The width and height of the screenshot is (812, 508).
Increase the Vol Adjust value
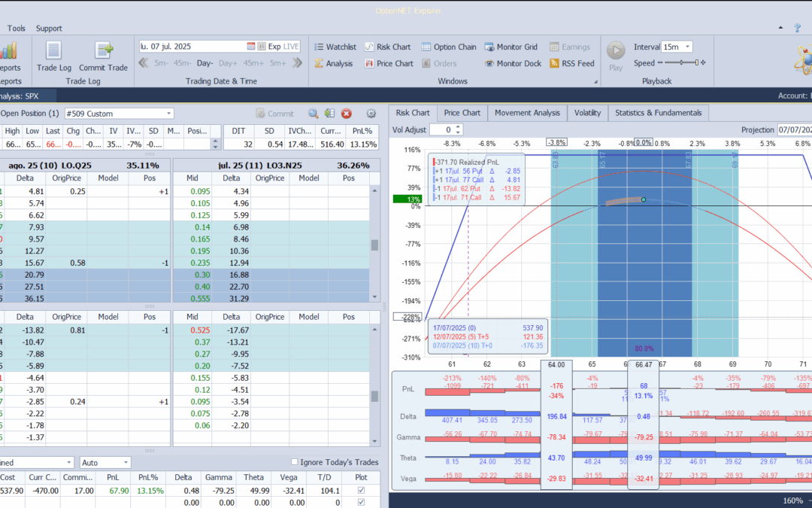458,127
